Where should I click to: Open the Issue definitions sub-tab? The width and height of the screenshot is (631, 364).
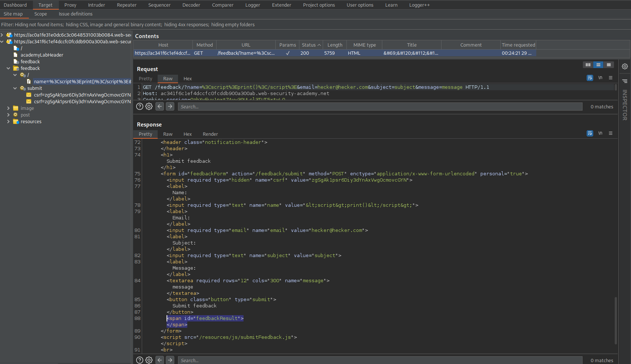pos(75,14)
